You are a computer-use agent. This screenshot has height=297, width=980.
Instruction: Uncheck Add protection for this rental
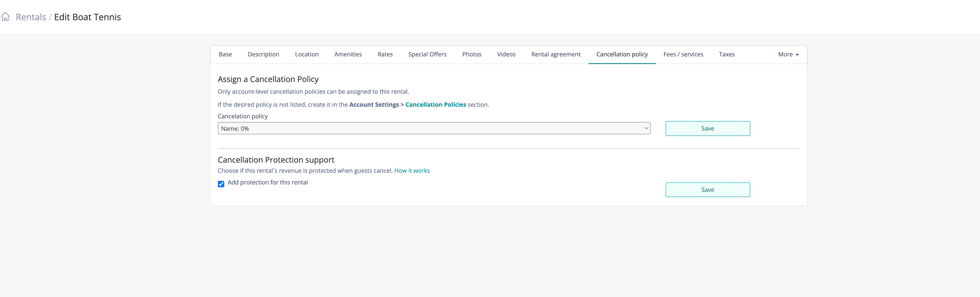tap(221, 184)
